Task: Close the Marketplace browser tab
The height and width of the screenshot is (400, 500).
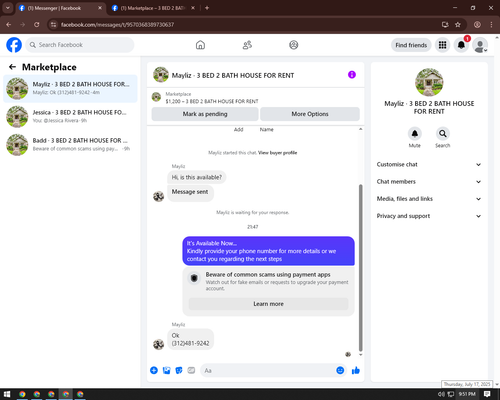Action: click(x=193, y=8)
